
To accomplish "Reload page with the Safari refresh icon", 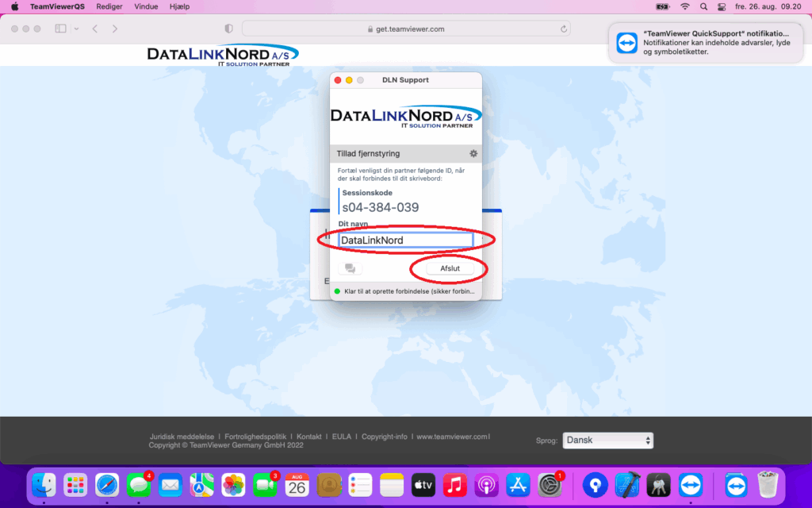I will point(564,29).
